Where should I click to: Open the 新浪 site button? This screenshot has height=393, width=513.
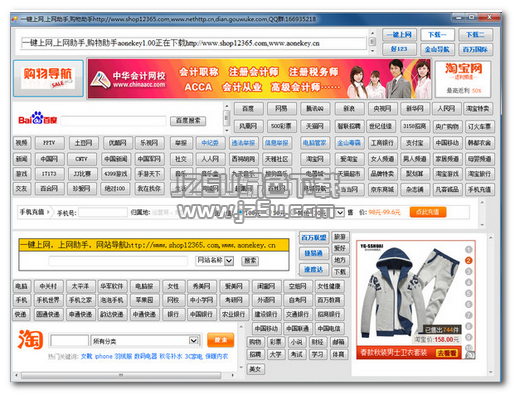[349, 109]
